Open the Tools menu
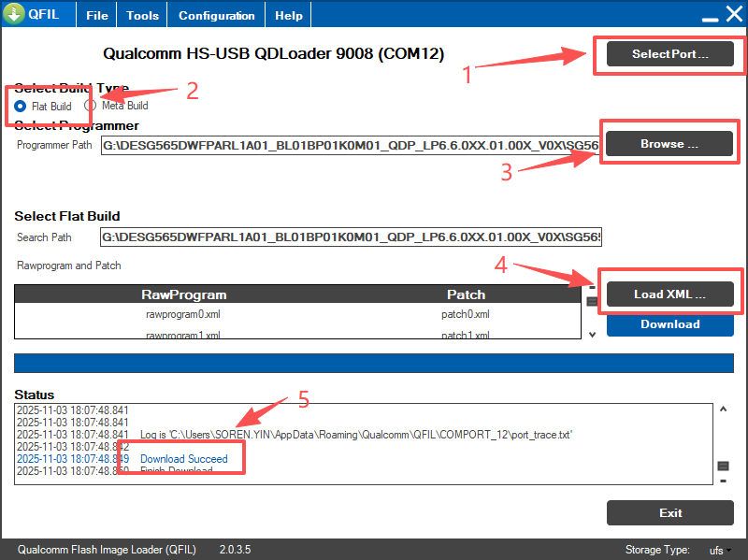 pyautogui.click(x=142, y=15)
